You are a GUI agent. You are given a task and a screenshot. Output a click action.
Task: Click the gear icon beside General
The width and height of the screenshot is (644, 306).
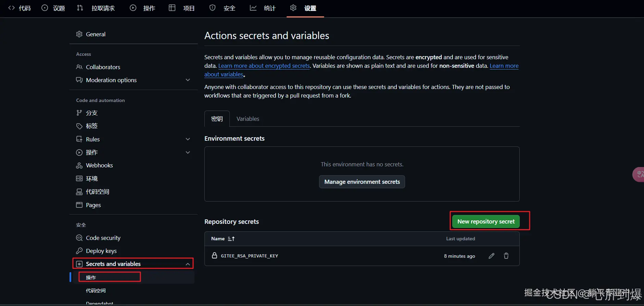coord(79,34)
